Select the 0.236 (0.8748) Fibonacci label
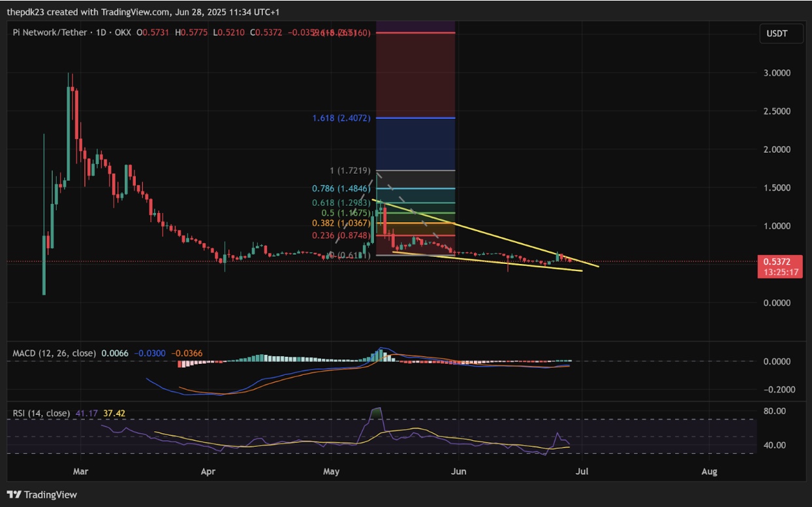Screen dimensions: 812x507 [x=341, y=235]
